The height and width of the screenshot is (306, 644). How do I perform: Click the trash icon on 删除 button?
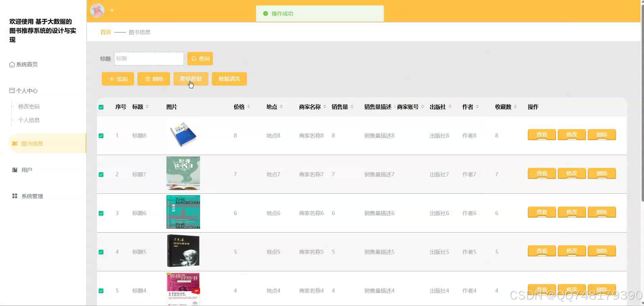coord(148,79)
